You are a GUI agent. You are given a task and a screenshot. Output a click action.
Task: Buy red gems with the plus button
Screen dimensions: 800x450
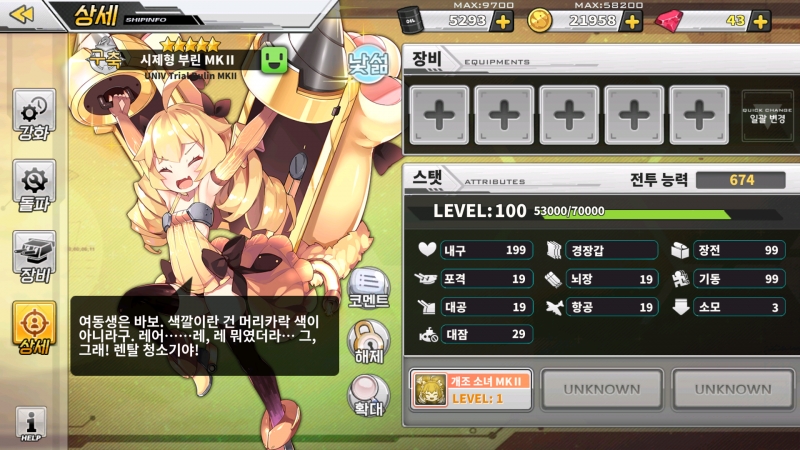[x=760, y=21]
